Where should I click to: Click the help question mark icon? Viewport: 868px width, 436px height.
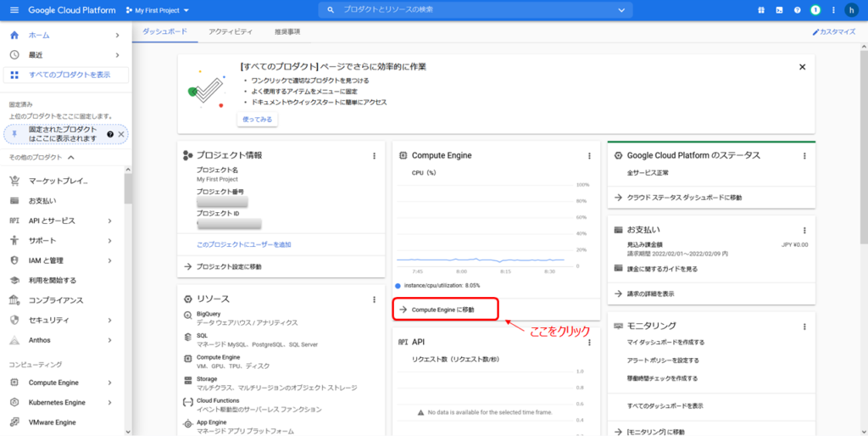tap(797, 9)
